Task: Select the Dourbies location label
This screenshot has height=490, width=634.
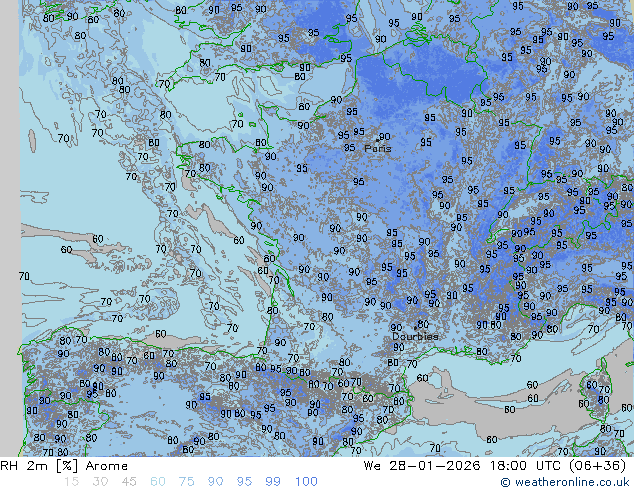Action: click(x=414, y=337)
